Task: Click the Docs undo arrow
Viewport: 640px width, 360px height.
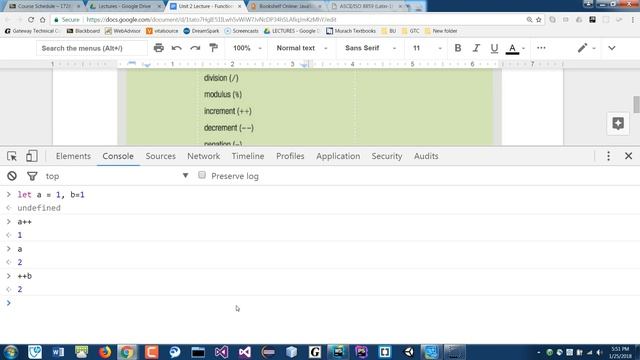Action: (x=176, y=48)
